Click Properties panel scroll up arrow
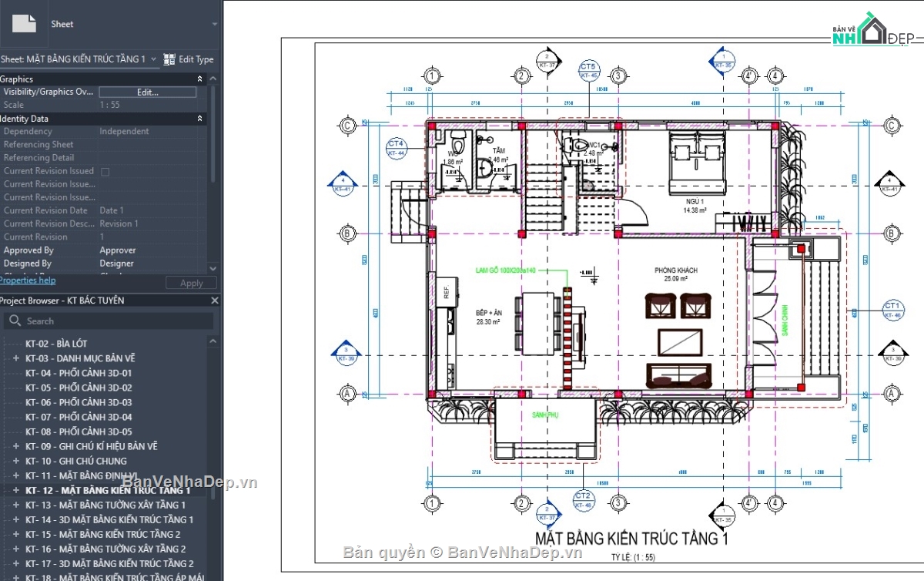 (x=213, y=78)
